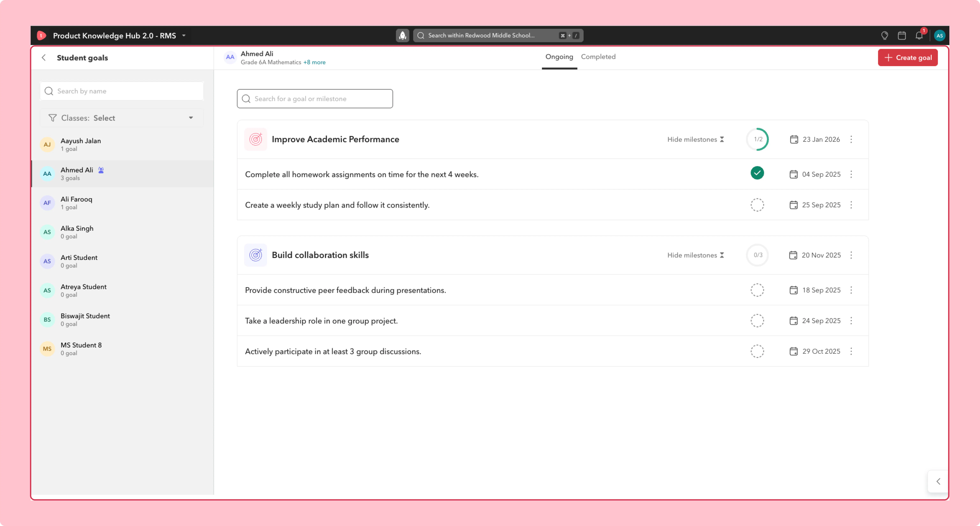
Task: Select student Atreya Student
Action: (122, 290)
